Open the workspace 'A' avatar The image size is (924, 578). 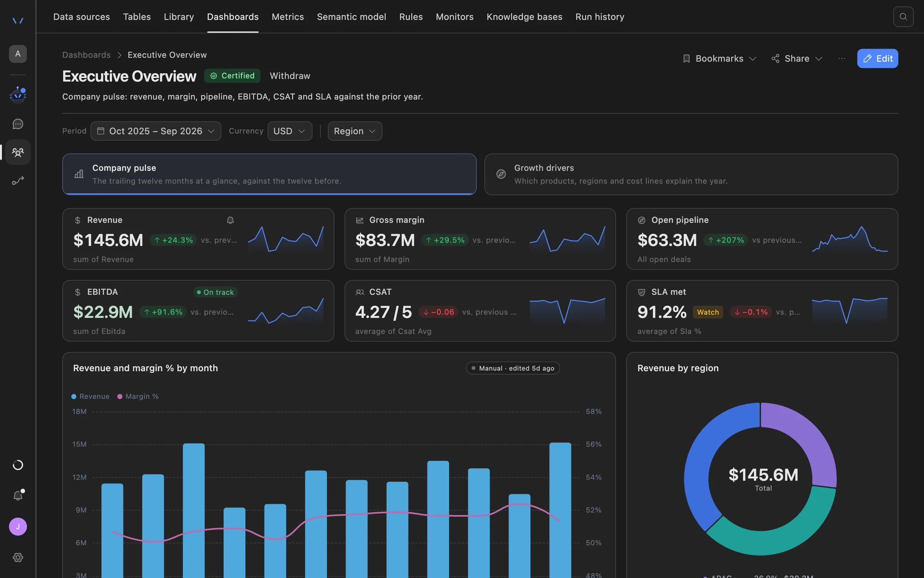(18, 54)
